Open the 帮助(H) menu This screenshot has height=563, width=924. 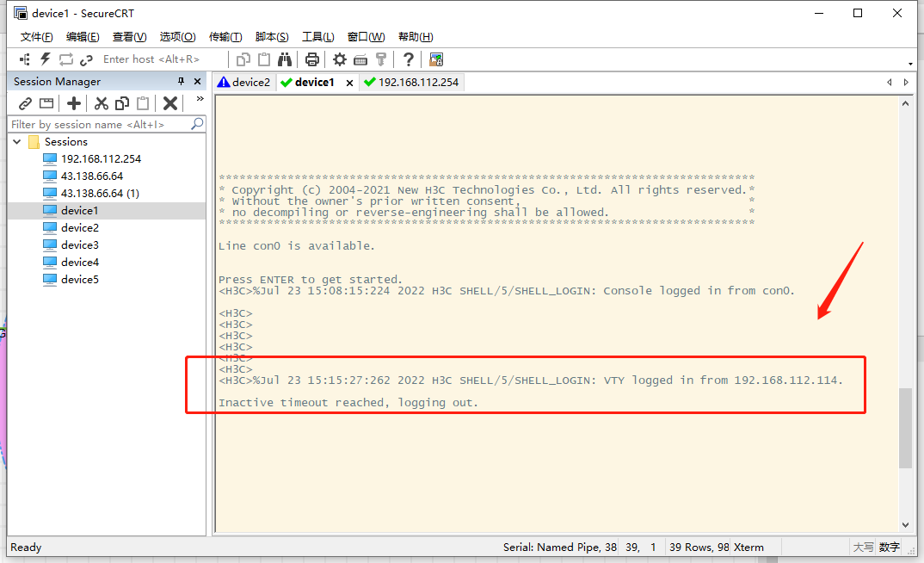pyautogui.click(x=416, y=36)
